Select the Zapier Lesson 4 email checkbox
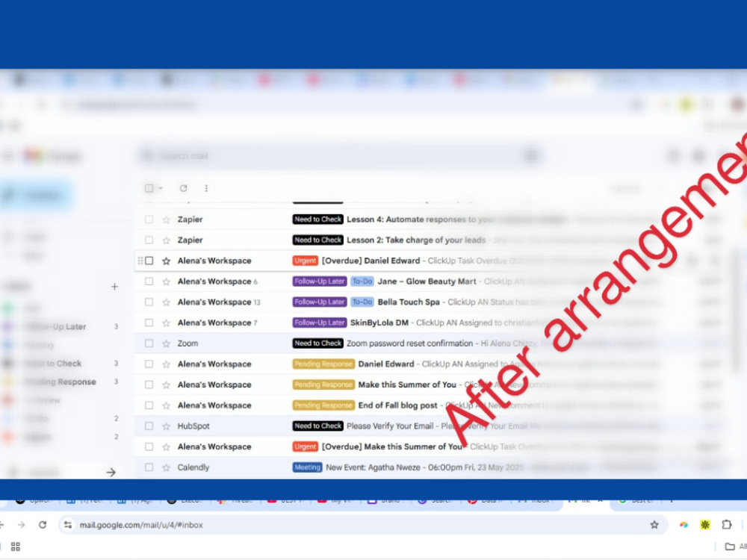Screen dimensions: 747x560 (149, 220)
